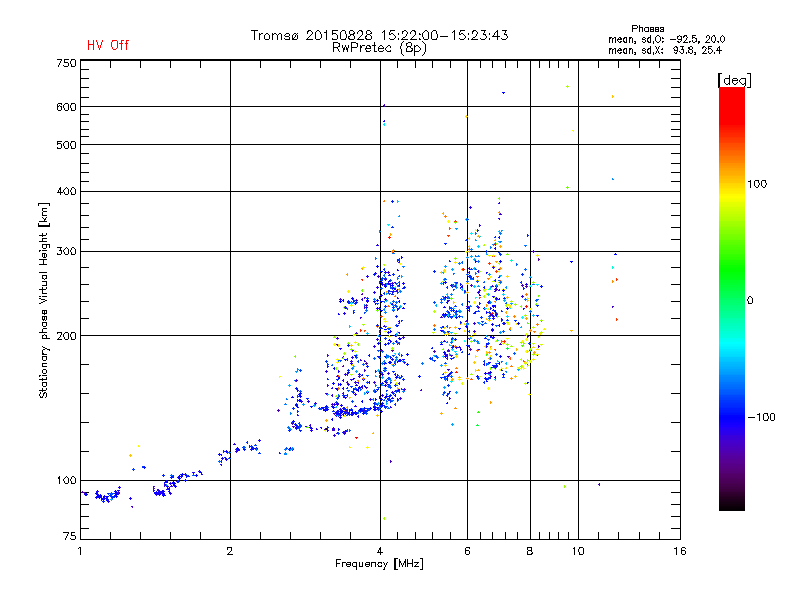This screenshot has width=800, height=600.
Task: Click the y-axis '400' tick label
Action: pos(66,191)
